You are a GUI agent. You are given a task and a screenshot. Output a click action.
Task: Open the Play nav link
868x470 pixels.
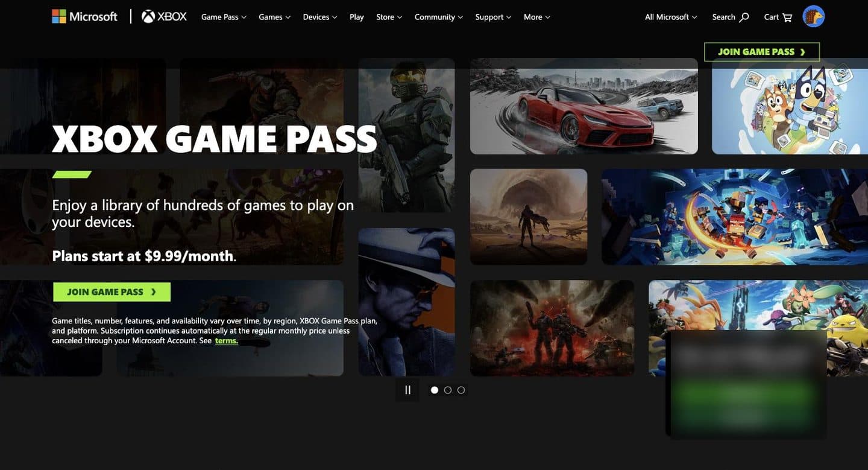[x=357, y=17]
